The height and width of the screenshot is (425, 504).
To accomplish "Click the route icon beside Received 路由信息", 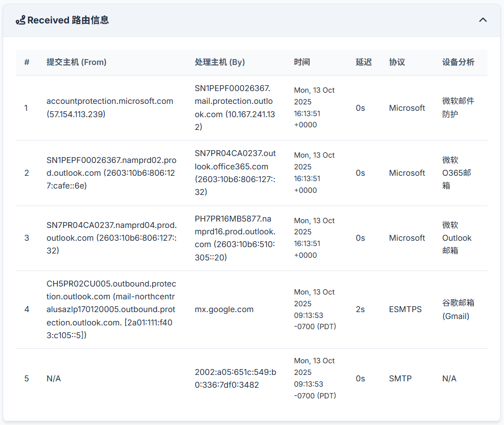I will coord(20,20).
